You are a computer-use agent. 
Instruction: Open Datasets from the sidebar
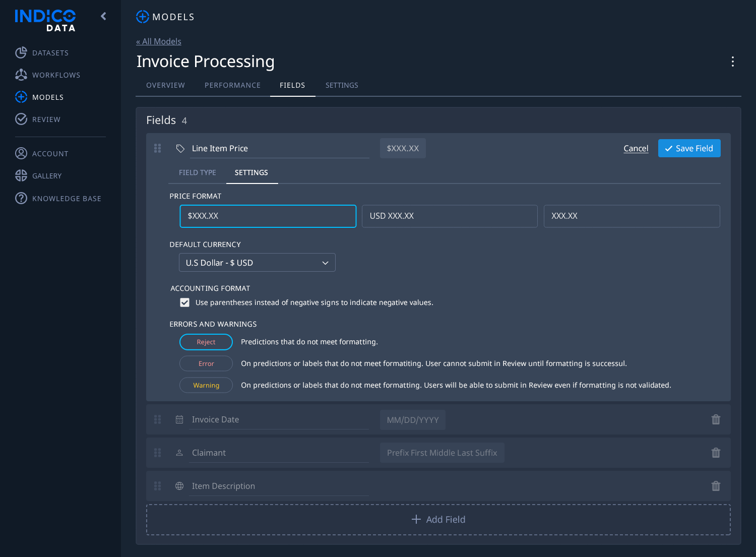[x=42, y=53]
